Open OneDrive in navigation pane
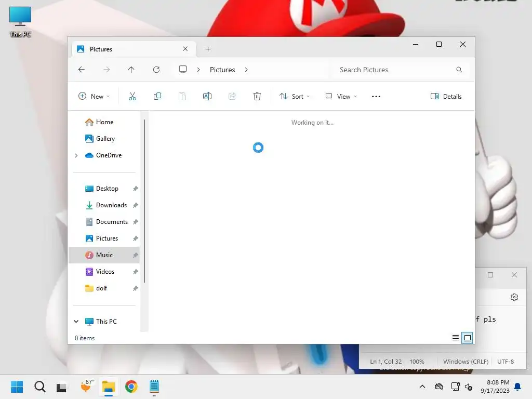 (109, 155)
